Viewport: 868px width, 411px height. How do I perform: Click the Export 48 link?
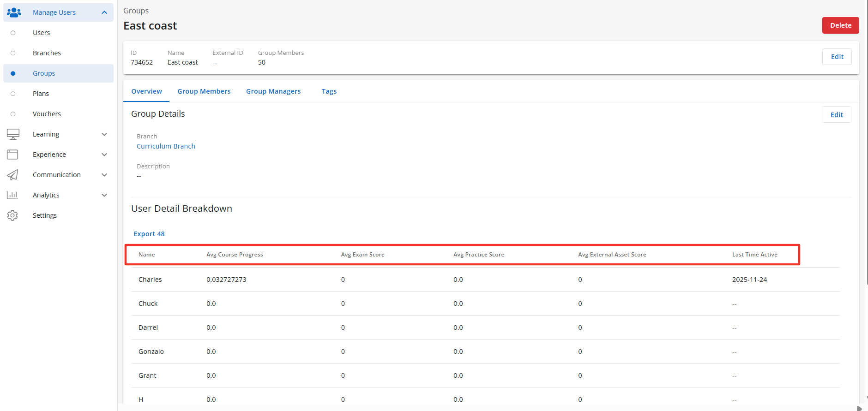pos(149,234)
